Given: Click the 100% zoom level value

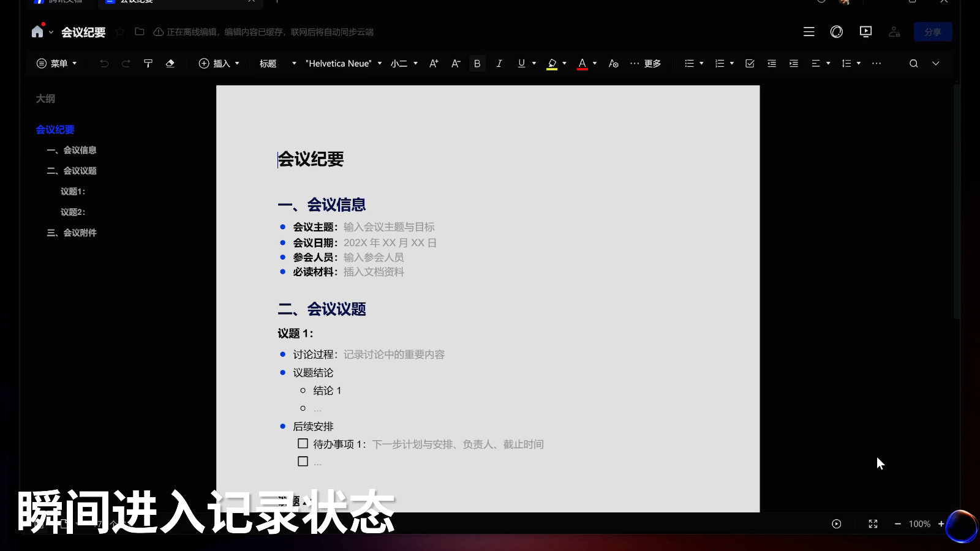Looking at the screenshot, I should [x=919, y=524].
